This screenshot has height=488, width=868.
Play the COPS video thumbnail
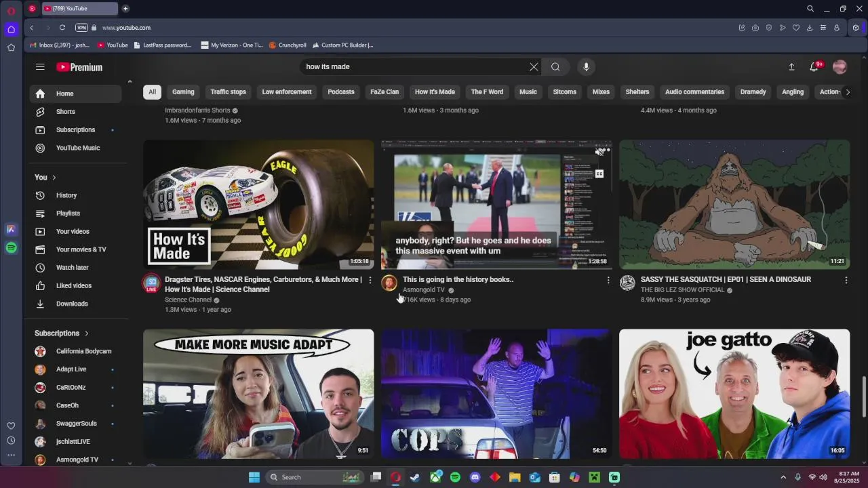click(496, 394)
